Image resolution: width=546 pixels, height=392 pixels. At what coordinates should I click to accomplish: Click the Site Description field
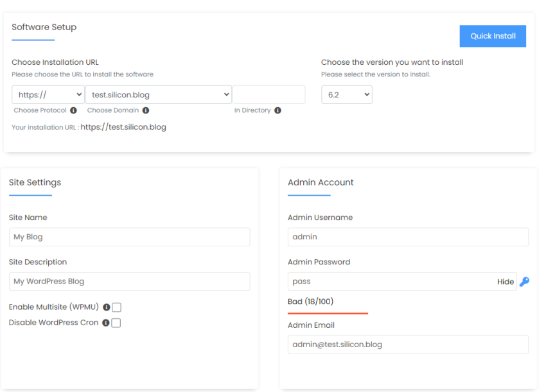coord(130,282)
